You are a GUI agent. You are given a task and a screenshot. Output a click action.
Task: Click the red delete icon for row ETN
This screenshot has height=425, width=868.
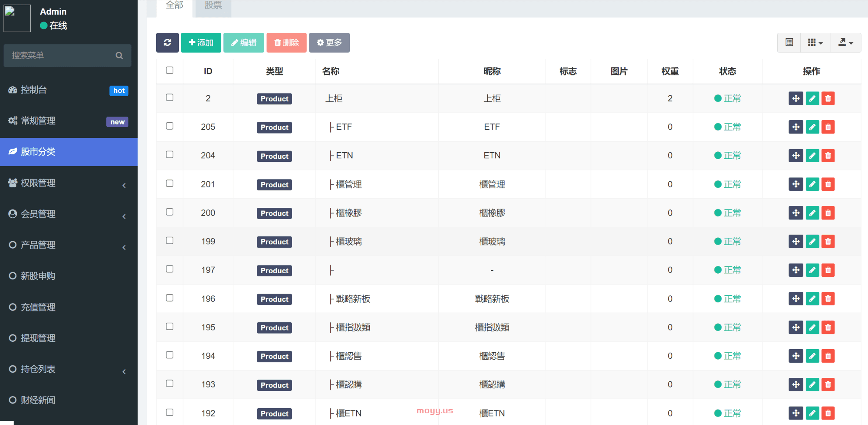(828, 156)
